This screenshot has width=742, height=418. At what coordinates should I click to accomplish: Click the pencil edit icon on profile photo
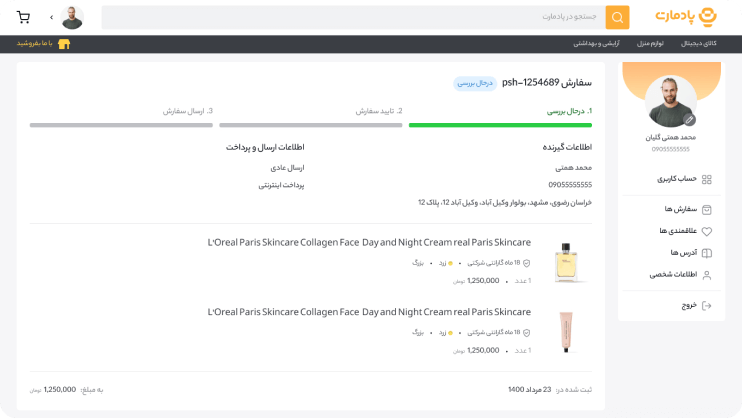pos(689,120)
